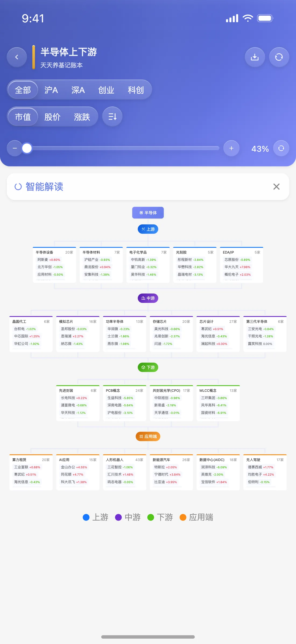The height and width of the screenshot is (644, 296).
Task: Open the 第三代半导体 card header
Action: tap(265, 321)
